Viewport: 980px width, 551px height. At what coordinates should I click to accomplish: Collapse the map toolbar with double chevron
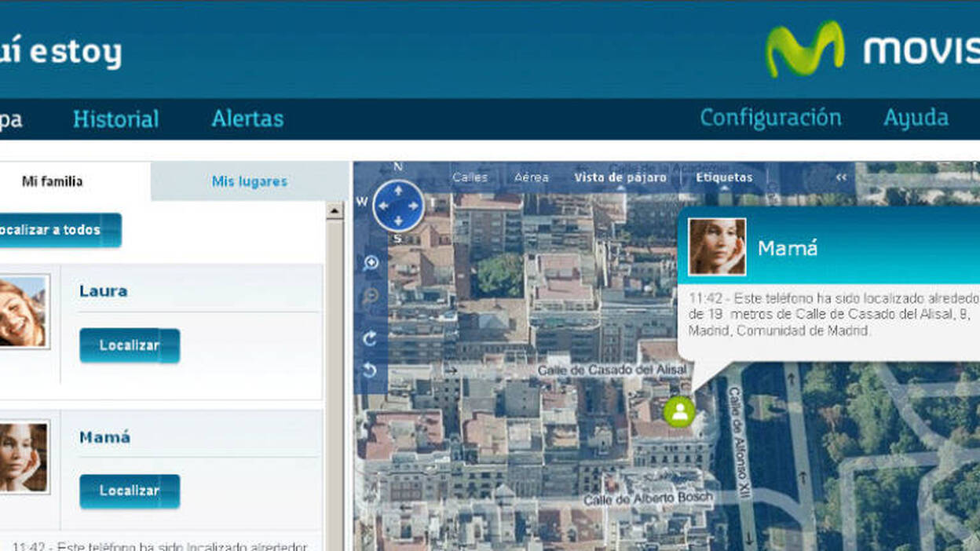pos(842,177)
